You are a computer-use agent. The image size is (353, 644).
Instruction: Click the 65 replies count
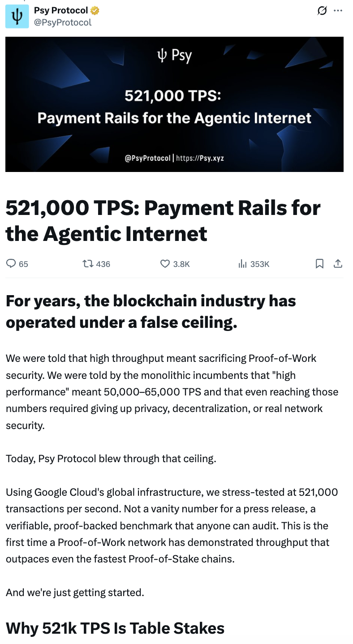(x=21, y=264)
